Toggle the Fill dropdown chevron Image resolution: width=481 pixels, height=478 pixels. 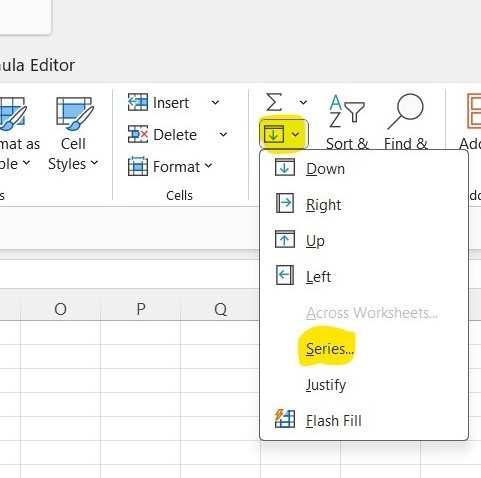pyautogui.click(x=295, y=135)
